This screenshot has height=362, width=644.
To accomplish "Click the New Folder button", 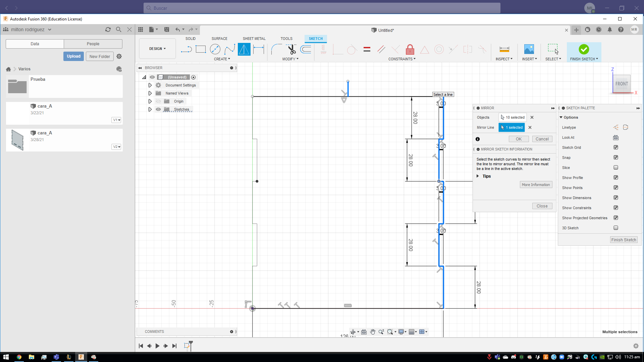I will [x=100, y=56].
